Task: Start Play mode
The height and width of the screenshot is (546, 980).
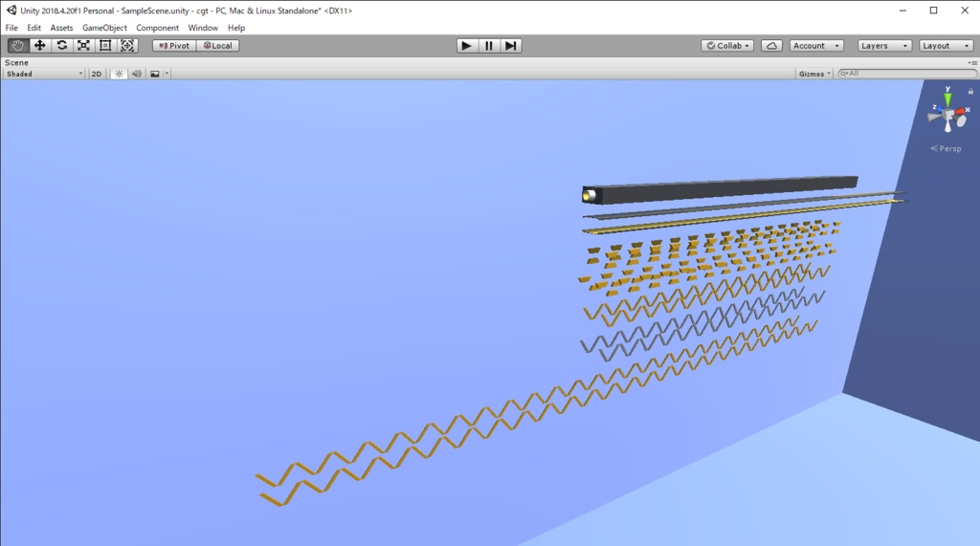Action: tap(466, 46)
